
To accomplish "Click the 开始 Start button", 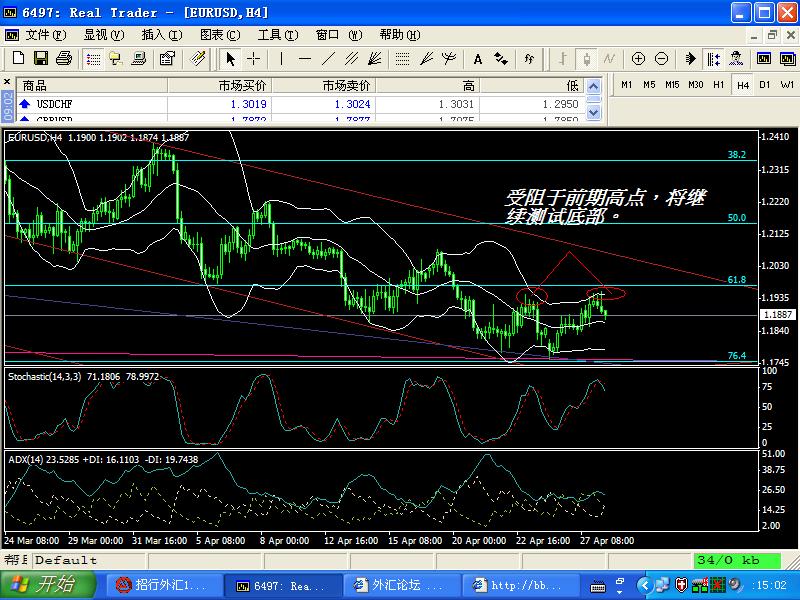I will pos(48,585).
